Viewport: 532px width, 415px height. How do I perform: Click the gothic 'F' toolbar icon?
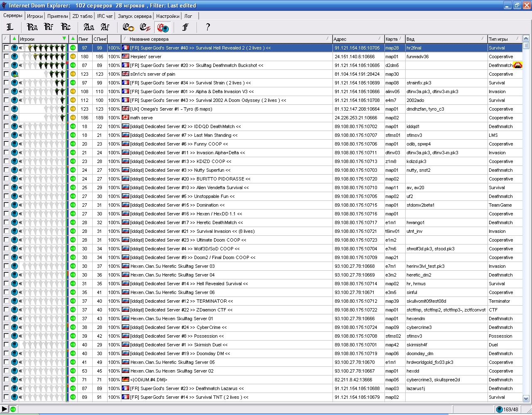point(185,27)
